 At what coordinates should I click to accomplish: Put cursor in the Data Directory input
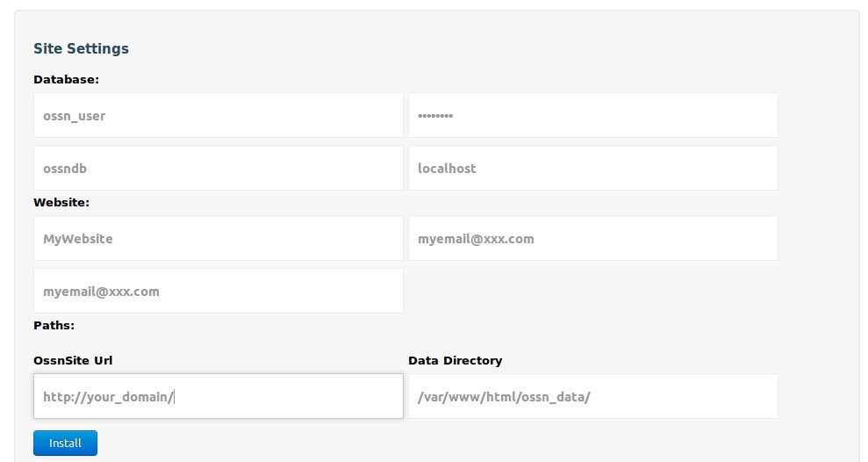[x=593, y=396]
